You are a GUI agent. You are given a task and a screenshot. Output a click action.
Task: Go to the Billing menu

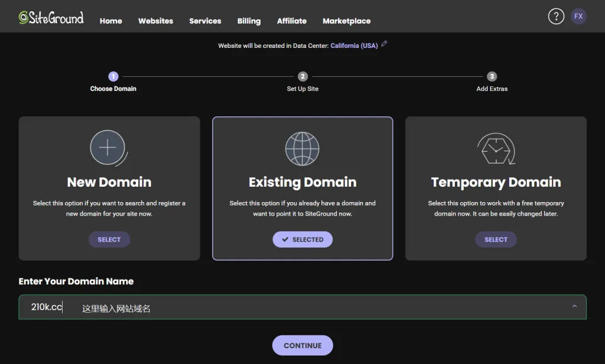coord(249,21)
